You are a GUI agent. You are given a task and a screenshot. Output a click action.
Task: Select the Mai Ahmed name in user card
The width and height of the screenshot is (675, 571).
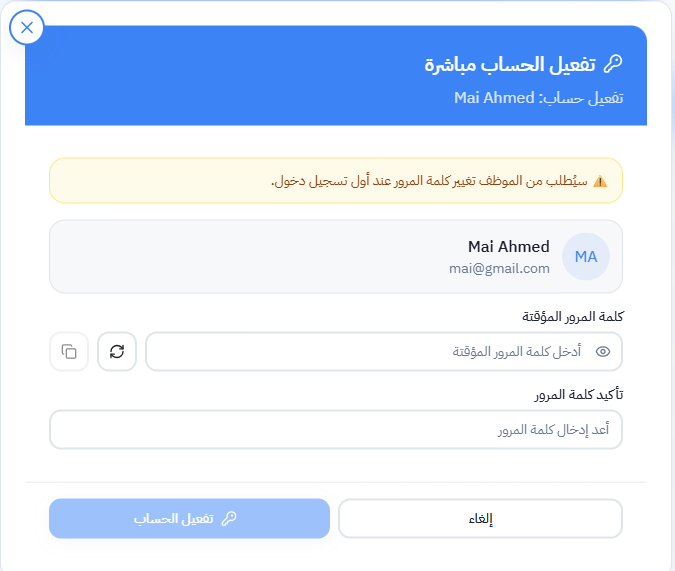pyautogui.click(x=508, y=247)
